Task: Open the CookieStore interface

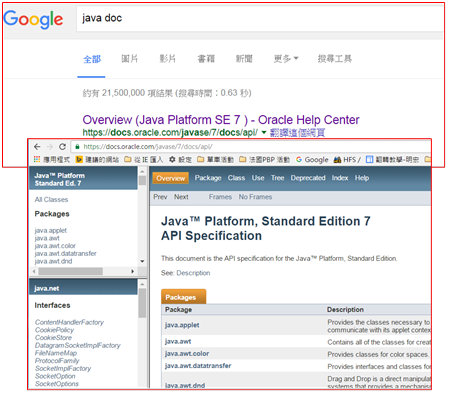Action: pos(53,338)
